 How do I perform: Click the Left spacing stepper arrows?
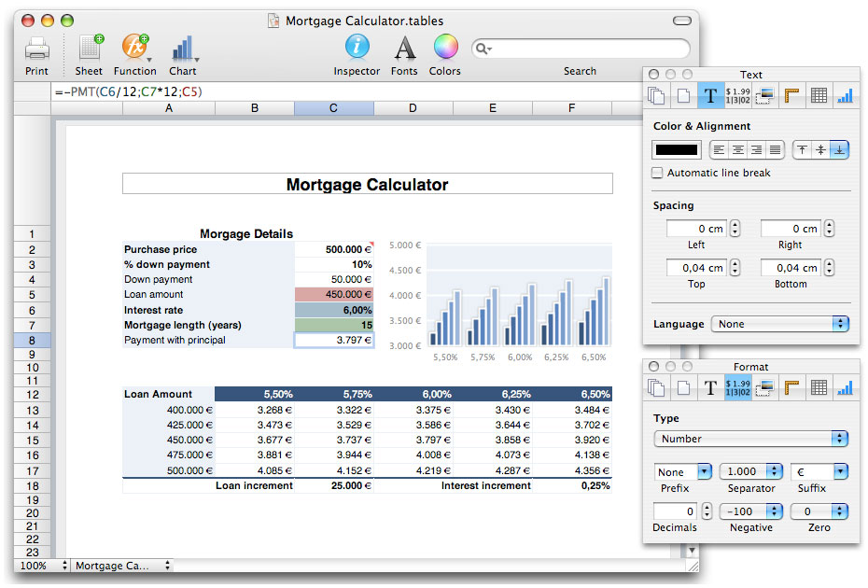[x=735, y=228]
